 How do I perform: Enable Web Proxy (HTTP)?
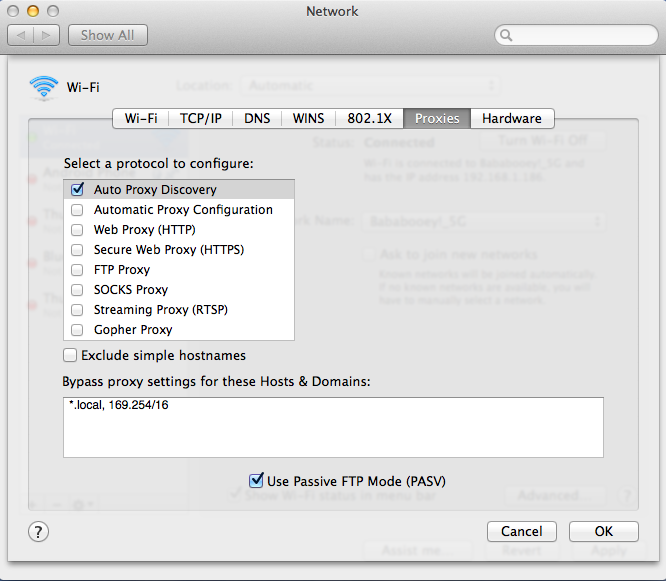77,230
